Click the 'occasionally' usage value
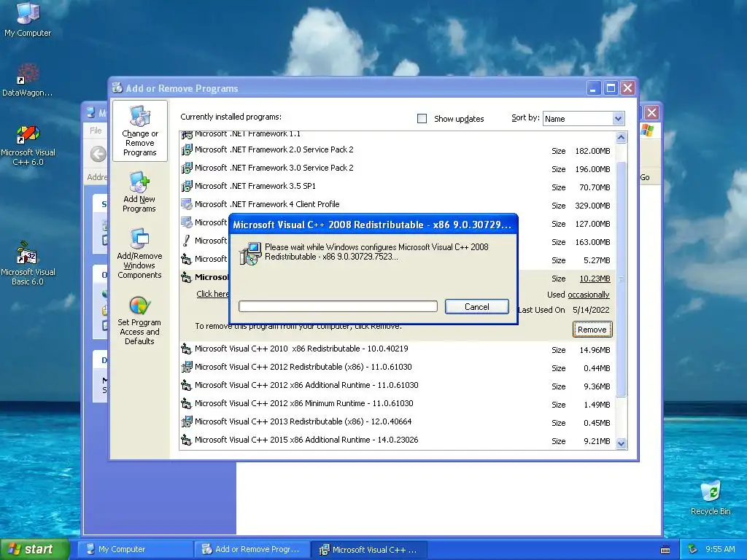This screenshot has width=747, height=560. click(589, 295)
